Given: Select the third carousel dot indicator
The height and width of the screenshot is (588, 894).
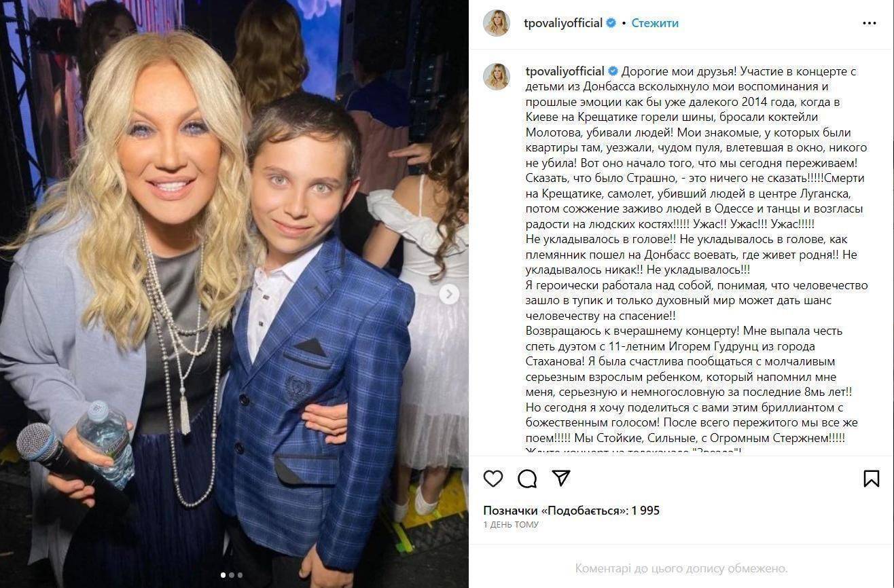Looking at the screenshot, I should 240,575.
